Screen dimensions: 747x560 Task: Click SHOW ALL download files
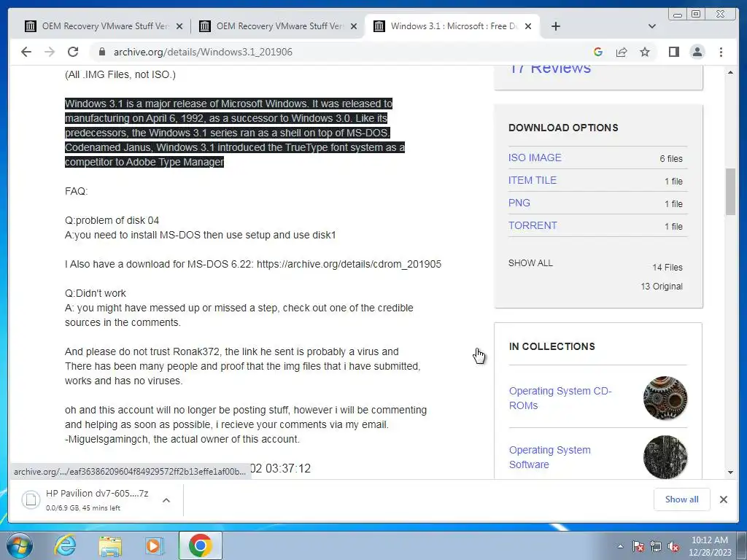pos(530,262)
